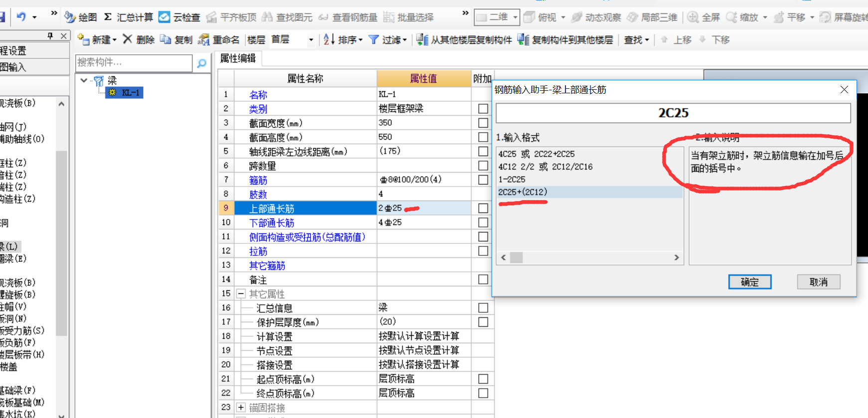Click the undo arrow icon
Viewport: 868px width, 418px height.
pyautogui.click(x=21, y=16)
